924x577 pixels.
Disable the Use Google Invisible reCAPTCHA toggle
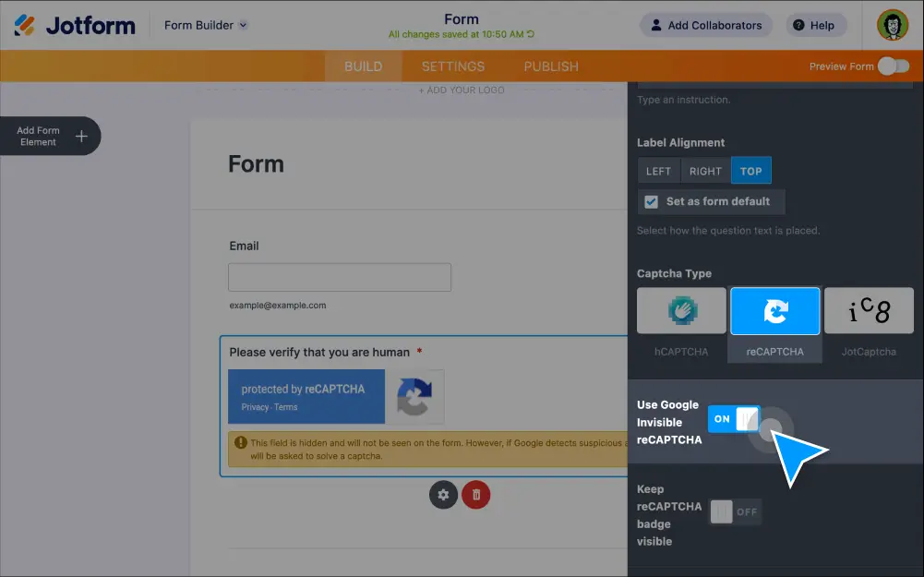[735, 419]
